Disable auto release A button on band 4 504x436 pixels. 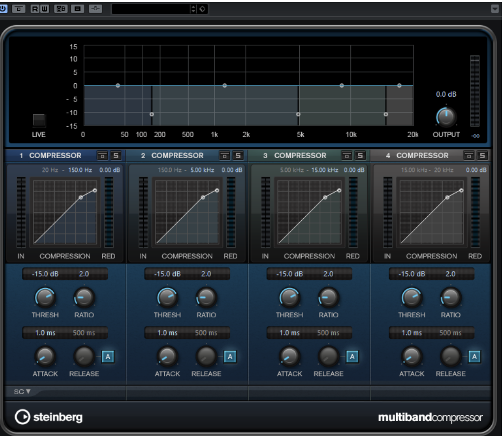click(x=474, y=357)
